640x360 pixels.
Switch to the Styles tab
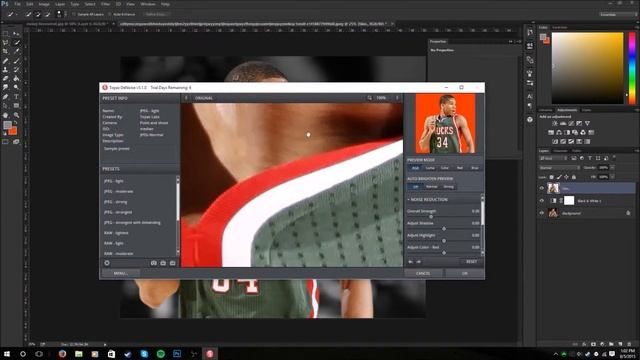587,110
